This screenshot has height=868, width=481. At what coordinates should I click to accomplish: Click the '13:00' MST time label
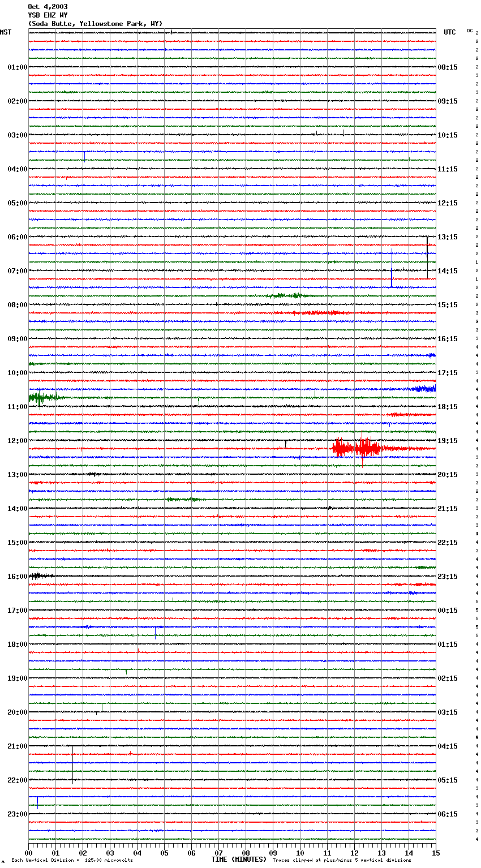point(18,475)
